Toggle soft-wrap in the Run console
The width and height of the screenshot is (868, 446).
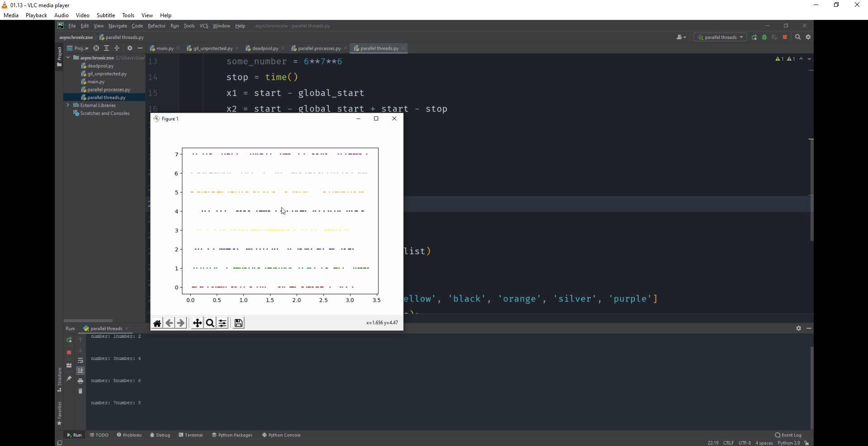pos(81,360)
